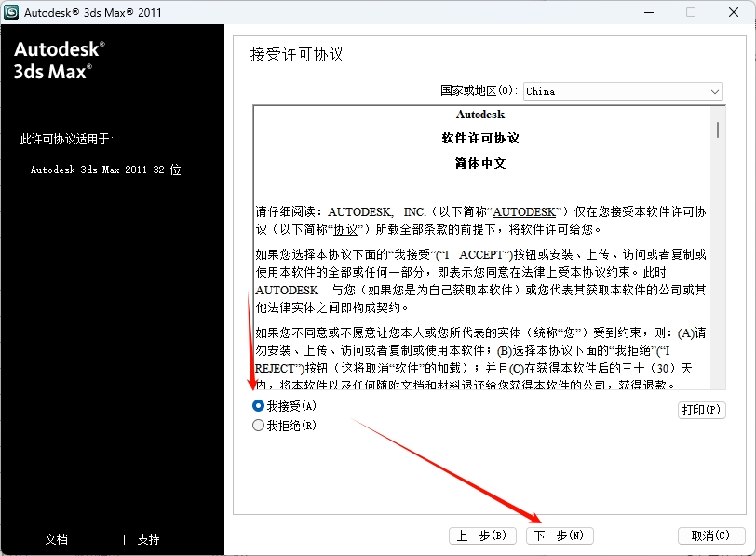Open the 支持 link in left panel
Image resolution: width=756 pixels, height=556 pixels.
[x=148, y=539]
